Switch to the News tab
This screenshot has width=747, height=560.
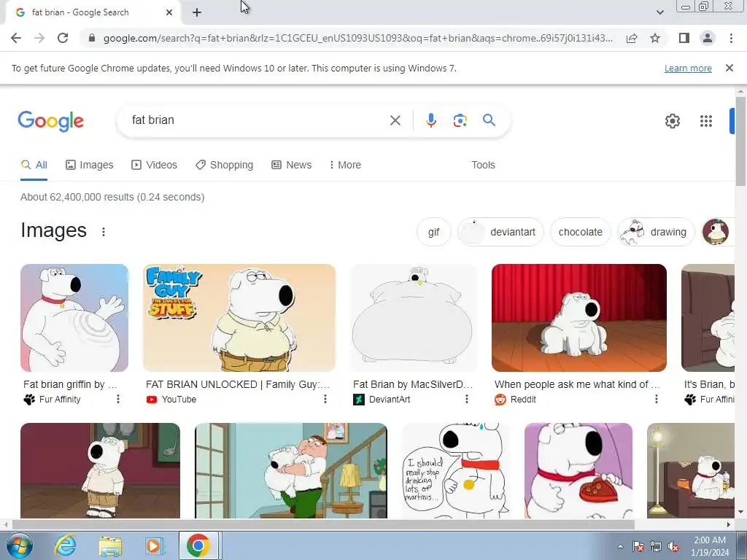[x=291, y=166]
